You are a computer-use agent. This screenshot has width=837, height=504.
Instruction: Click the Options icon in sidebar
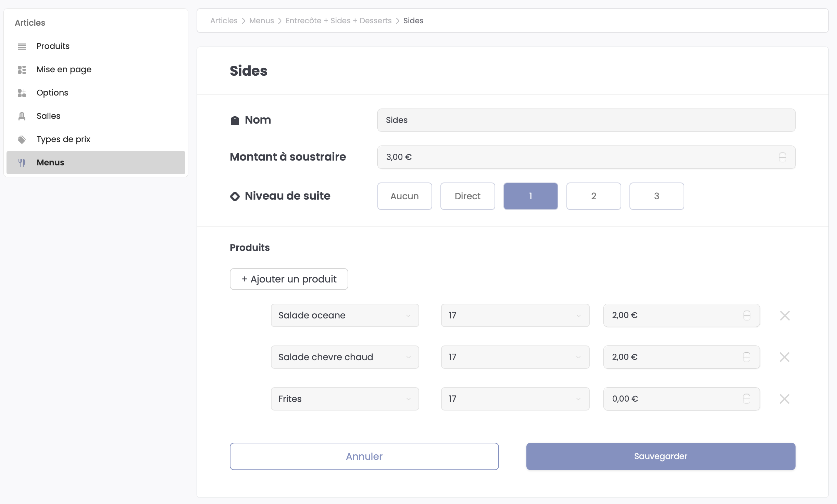pos(22,93)
